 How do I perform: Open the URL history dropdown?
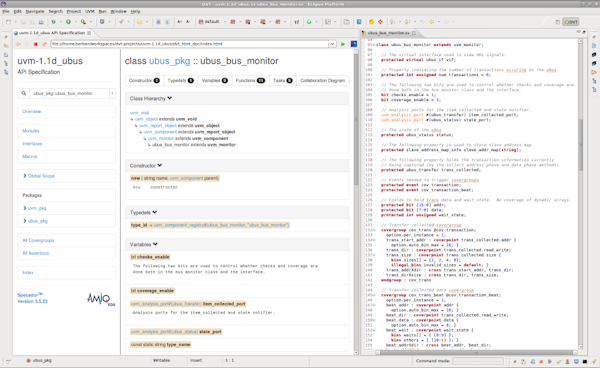click(332, 44)
